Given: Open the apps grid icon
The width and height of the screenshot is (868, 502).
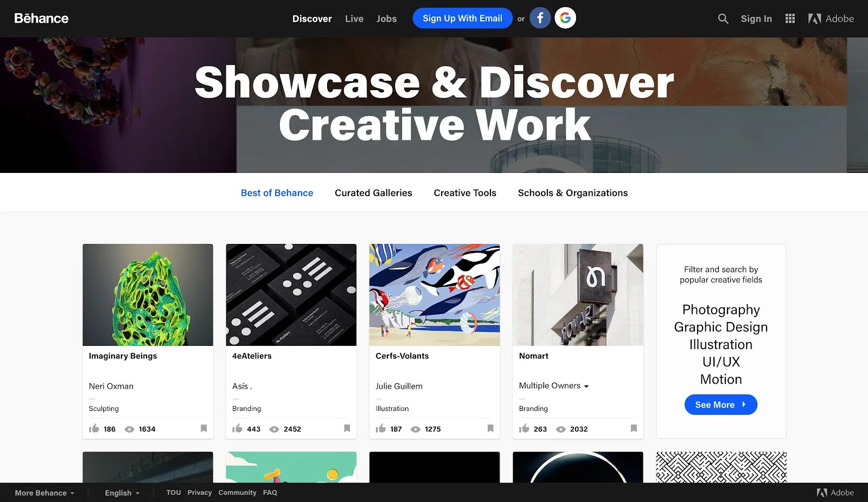Looking at the screenshot, I should click(x=790, y=19).
